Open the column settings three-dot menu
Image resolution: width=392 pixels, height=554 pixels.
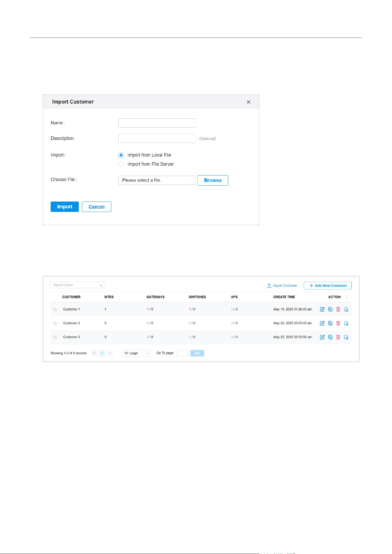(x=347, y=297)
